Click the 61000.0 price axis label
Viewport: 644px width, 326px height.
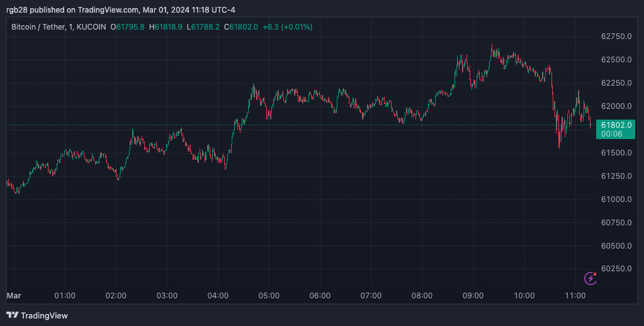coord(616,200)
